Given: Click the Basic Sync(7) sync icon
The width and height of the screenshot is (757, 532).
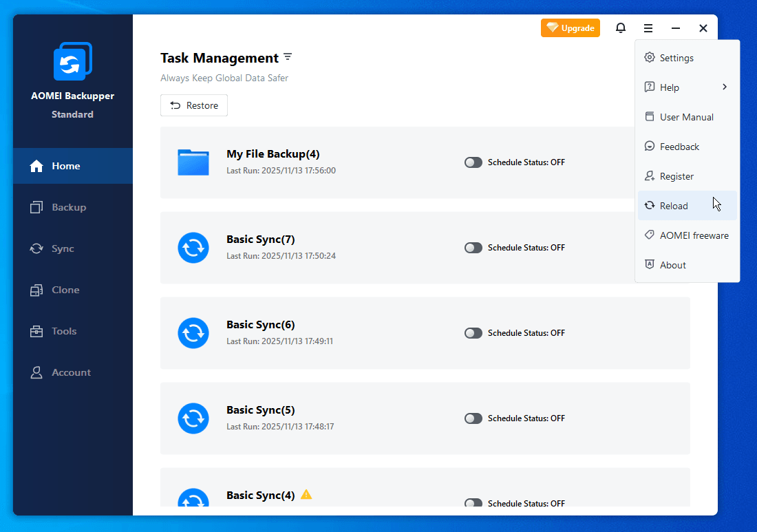Looking at the screenshot, I should pos(193,248).
